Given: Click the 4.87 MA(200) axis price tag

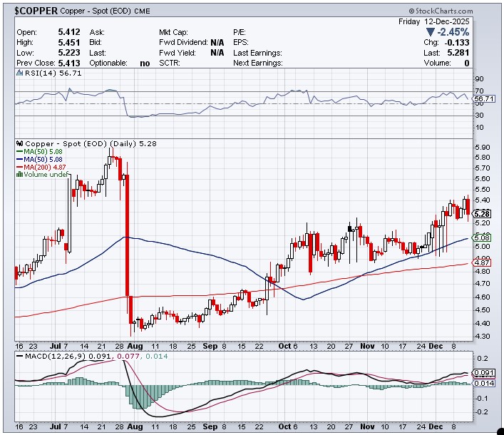Looking at the screenshot, I should pos(481,263).
